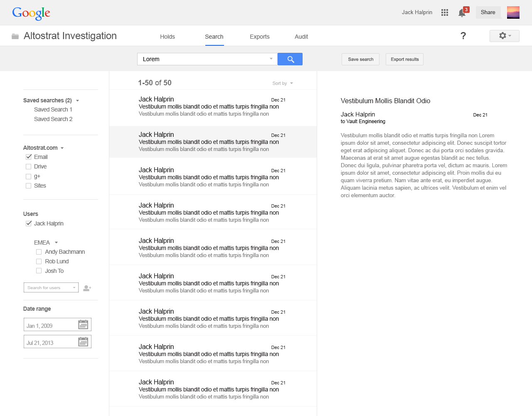Click the Export results button
532x416 pixels.
[405, 59]
